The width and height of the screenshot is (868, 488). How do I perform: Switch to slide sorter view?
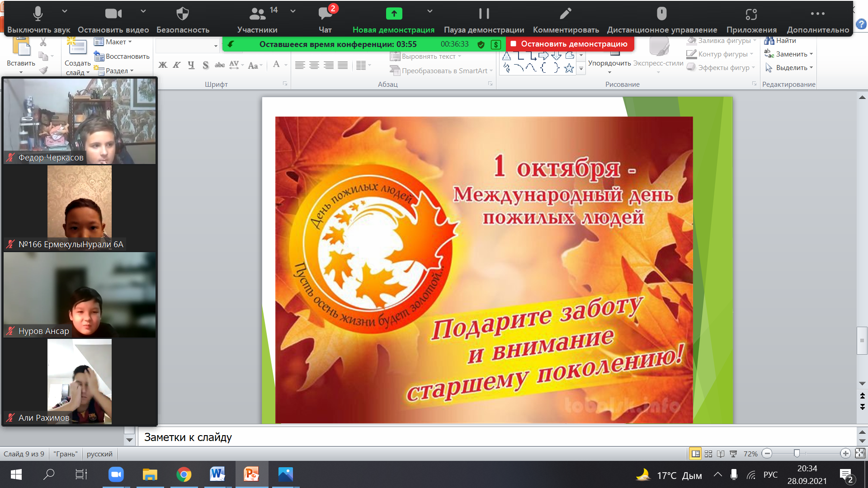tap(708, 454)
